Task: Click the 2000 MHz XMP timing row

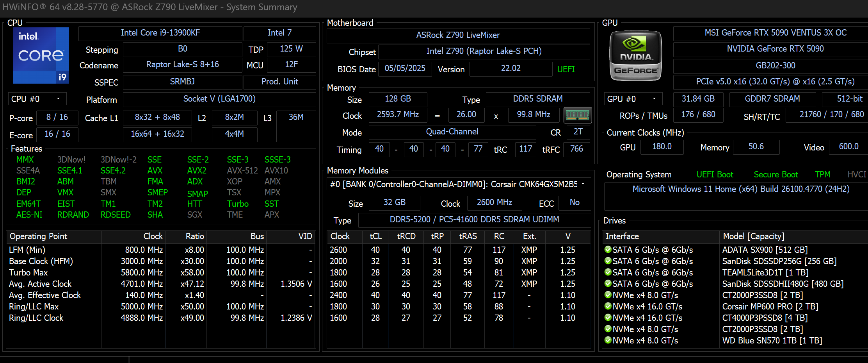Action: pos(458,261)
